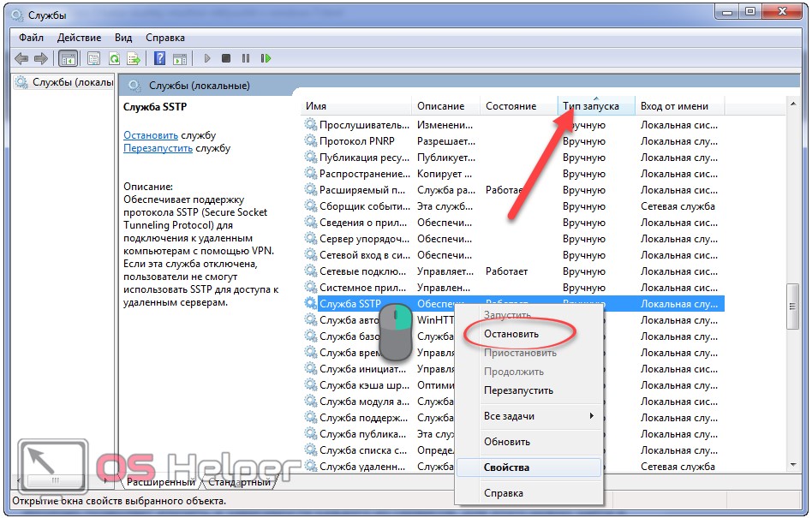
Task: Click the Refresh toolbar icon
Action: click(x=114, y=58)
